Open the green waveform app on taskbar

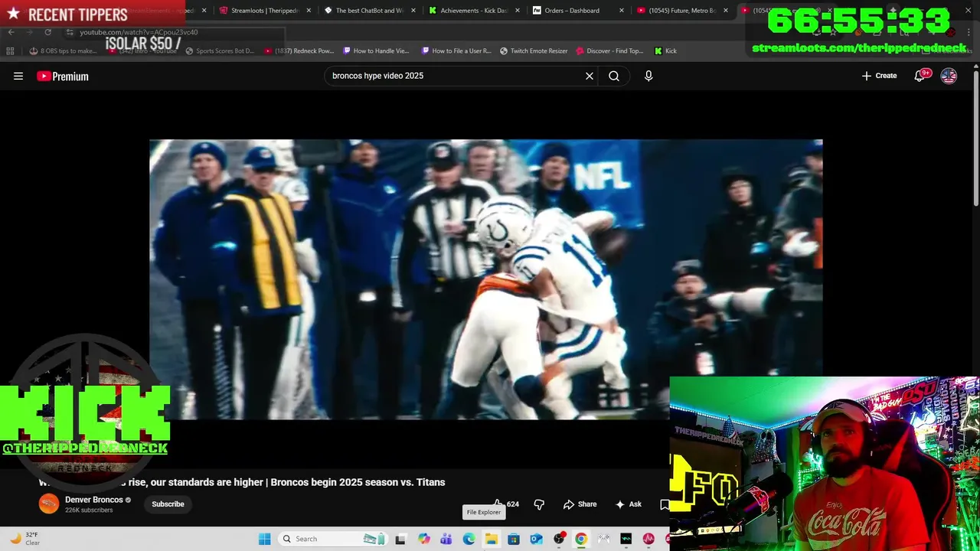click(x=626, y=539)
